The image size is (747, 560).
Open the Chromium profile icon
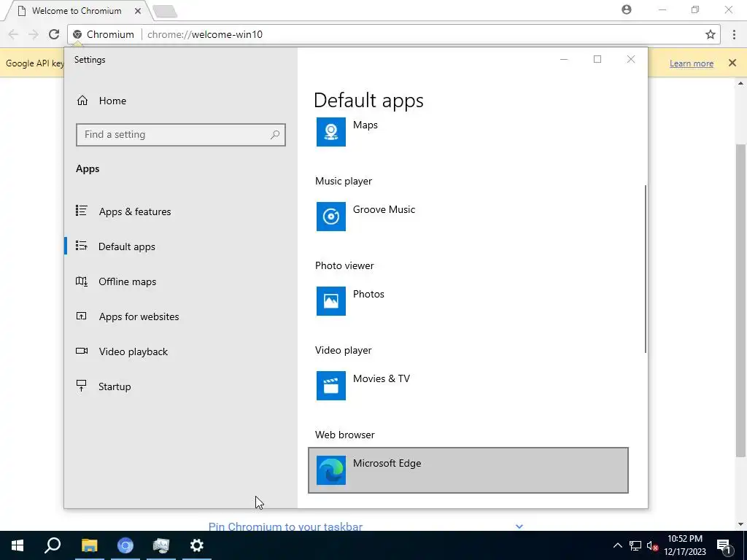click(627, 9)
